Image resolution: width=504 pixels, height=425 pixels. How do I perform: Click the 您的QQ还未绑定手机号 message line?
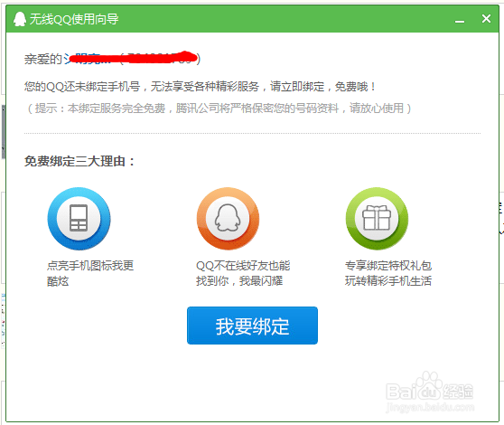[200, 87]
